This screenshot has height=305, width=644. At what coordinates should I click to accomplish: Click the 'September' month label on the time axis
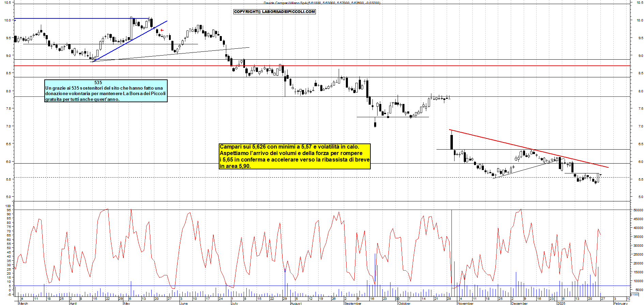[x=353, y=303]
